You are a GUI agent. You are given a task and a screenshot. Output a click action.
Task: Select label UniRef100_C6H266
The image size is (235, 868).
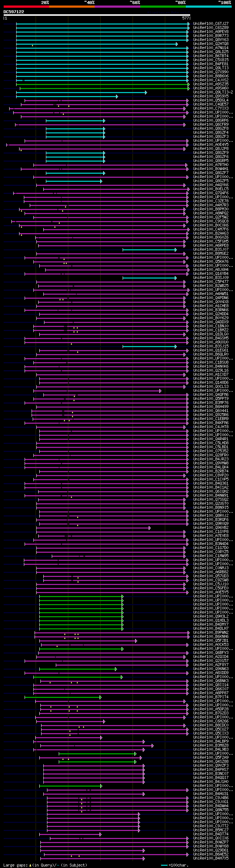point(211,721)
